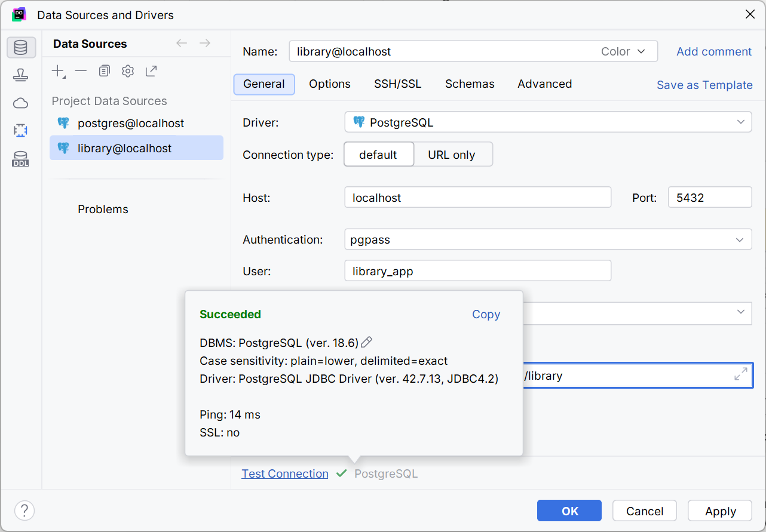766x532 pixels.
Task: Click the SSL: no line
Action: pos(219,432)
